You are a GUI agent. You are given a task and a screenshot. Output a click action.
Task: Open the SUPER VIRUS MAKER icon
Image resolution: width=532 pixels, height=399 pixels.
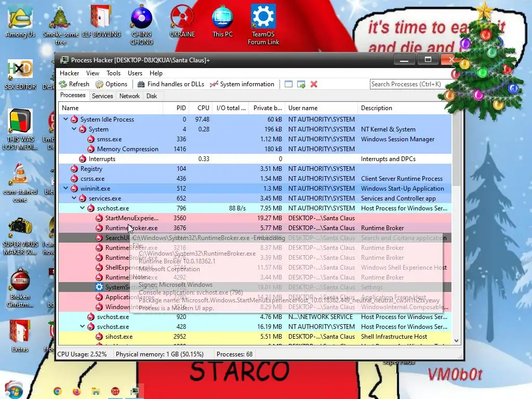coord(20,236)
